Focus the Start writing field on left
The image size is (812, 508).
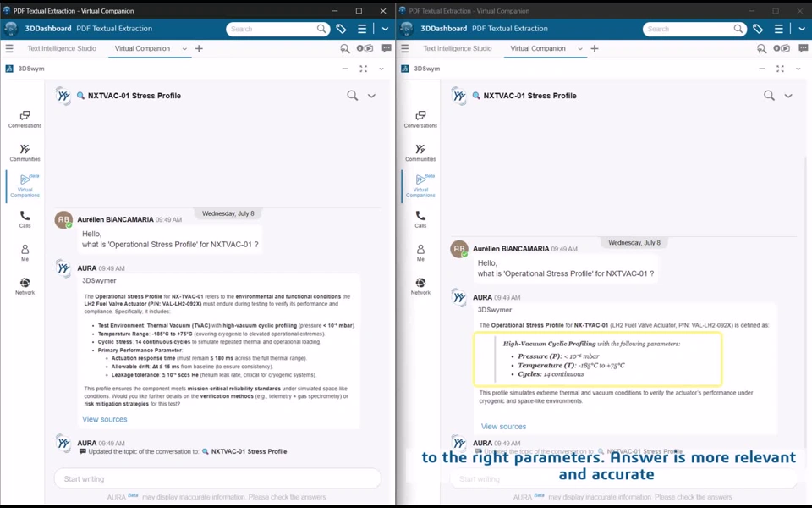pyautogui.click(x=217, y=478)
